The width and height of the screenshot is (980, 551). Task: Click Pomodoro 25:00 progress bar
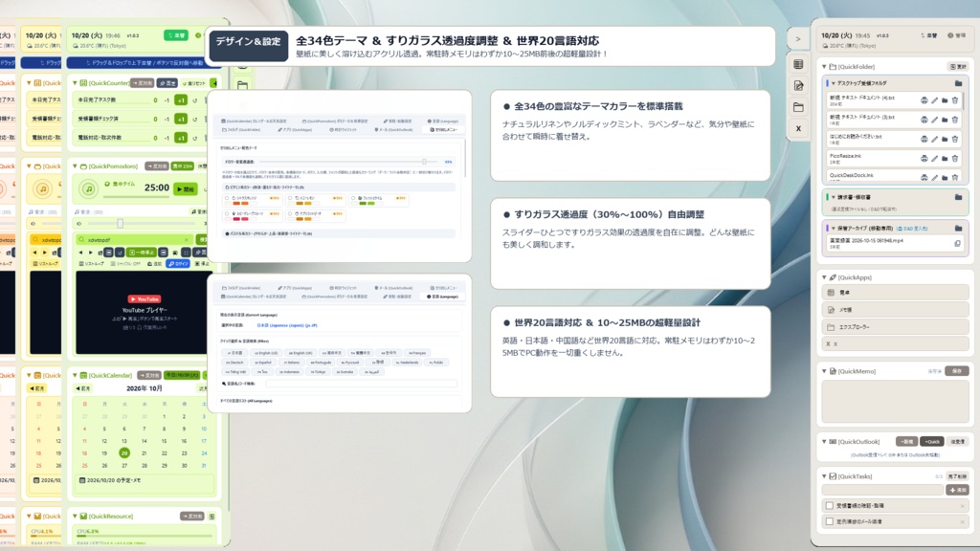(136, 197)
